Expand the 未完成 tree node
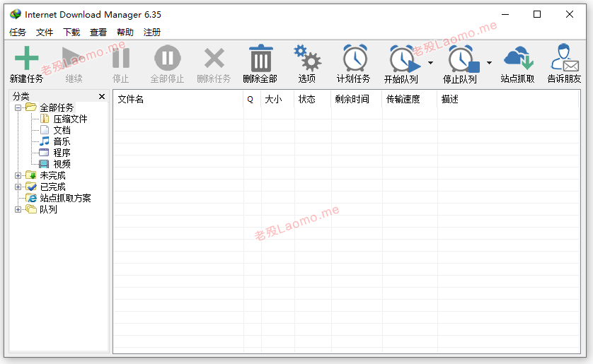This screenshot has width=593, height=364. (18, 175)
